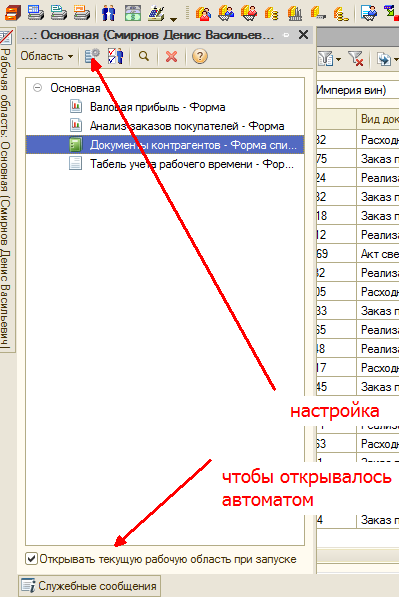Collapse the Основная tree node

point(37,88)
